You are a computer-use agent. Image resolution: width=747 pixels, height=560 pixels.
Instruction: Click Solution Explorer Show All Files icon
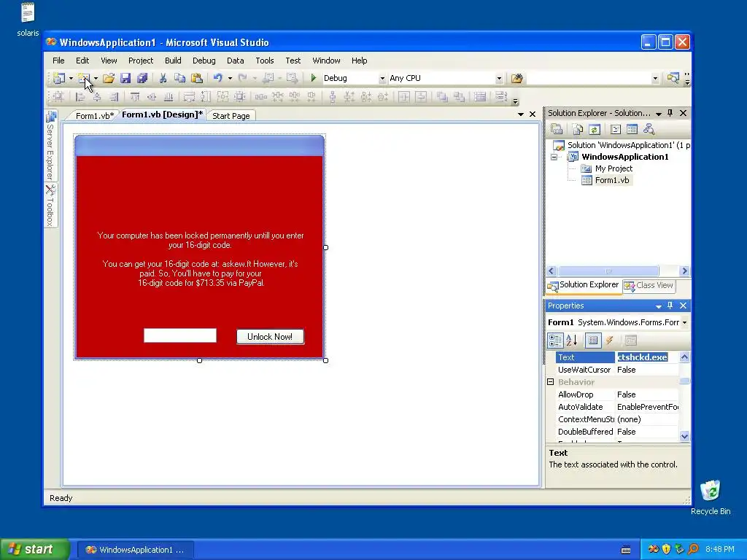pyautogui.click(x=578, y=129)
